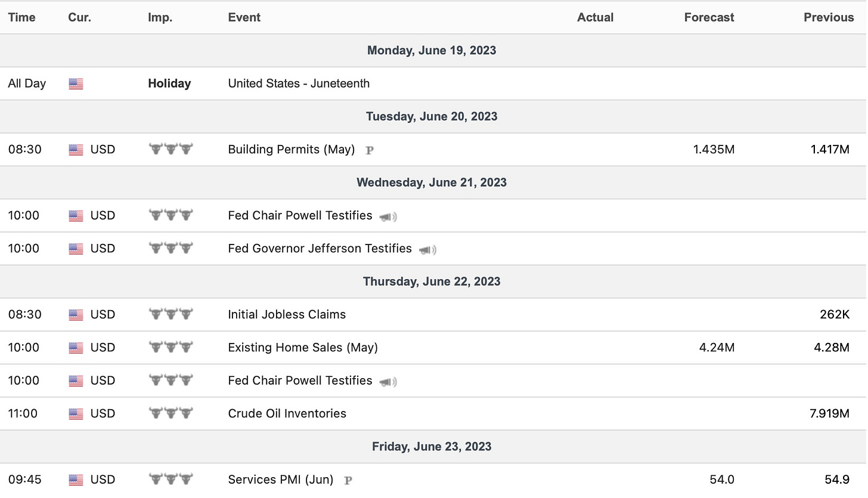Image resolution: width=868 pixels, height=498 pixels.
Task: Open the Building Permits (May) event
Action: coord(291,150)
